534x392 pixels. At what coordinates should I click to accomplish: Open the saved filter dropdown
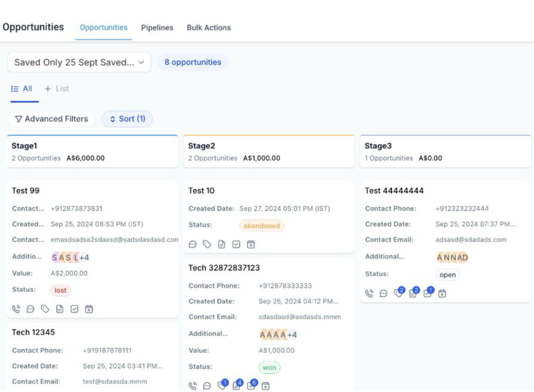[x=79, y=62]
